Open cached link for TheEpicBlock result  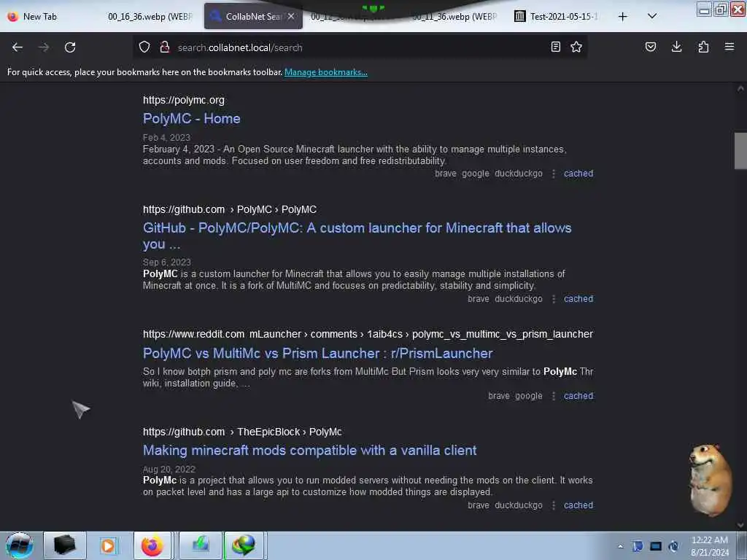click(578, 506)
